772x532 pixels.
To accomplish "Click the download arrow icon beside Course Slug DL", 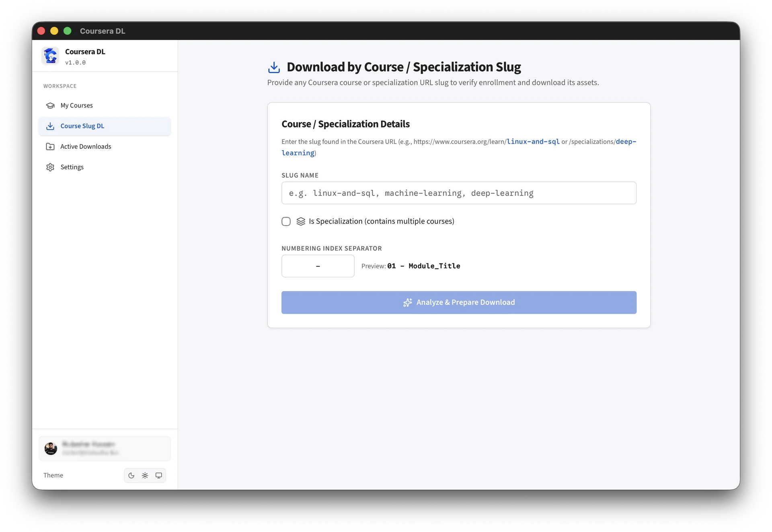I will click(50, 126).
